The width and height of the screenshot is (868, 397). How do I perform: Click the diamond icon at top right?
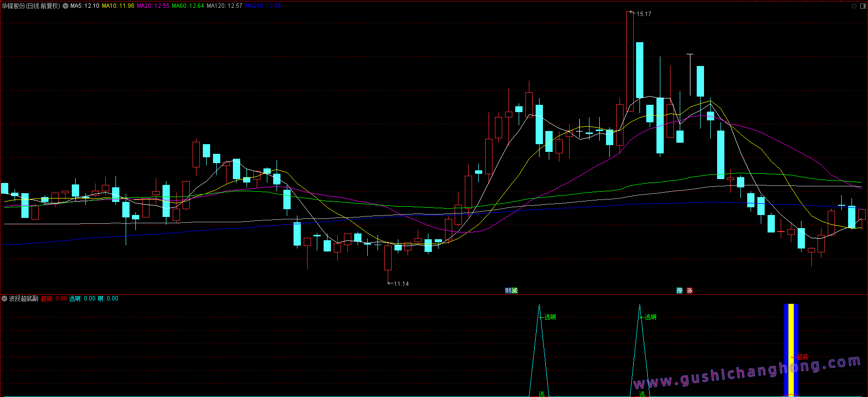[854, 6]
